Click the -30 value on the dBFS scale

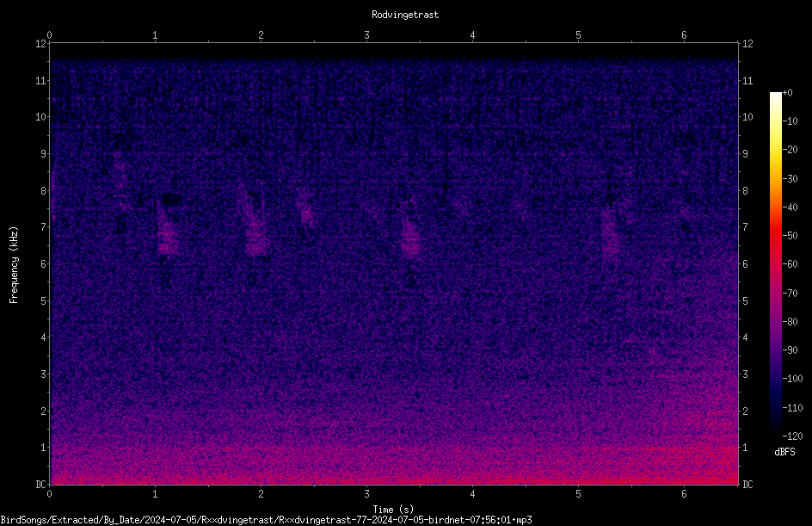tap(790, 179)
